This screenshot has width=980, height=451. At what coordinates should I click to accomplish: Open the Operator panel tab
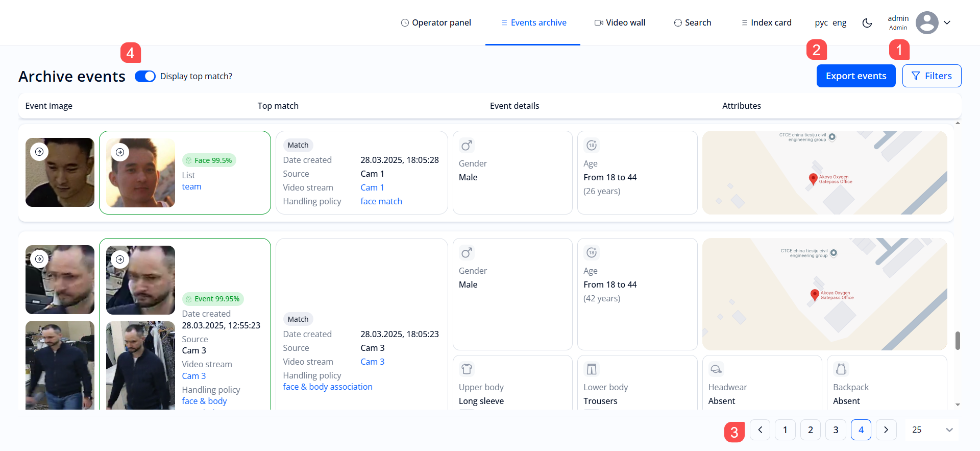[436, 22]
